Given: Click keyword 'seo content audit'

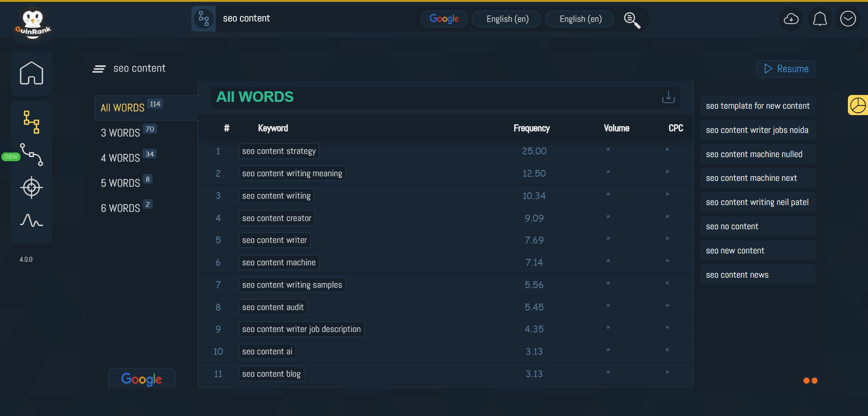Looking at the screenshot, I should (x=273, y=307).
